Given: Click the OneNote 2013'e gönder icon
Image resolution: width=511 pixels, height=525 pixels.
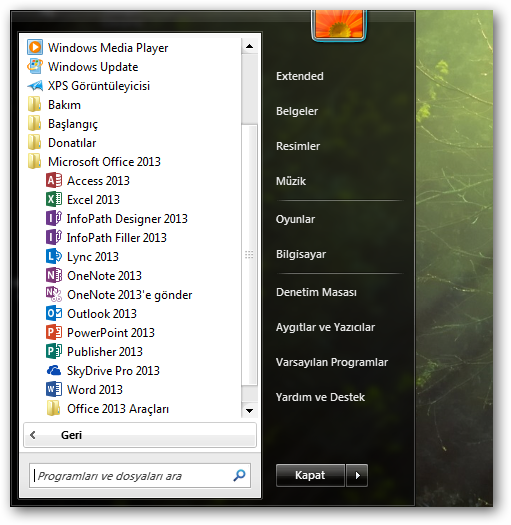Looking at the screenshot, I should [x=54, y=294].
